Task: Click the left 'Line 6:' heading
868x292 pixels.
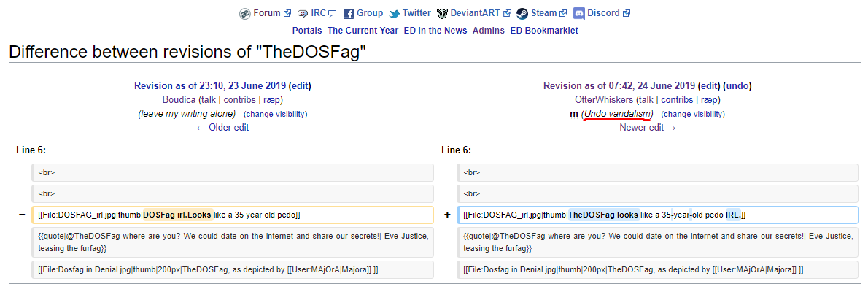Action: 31,150
